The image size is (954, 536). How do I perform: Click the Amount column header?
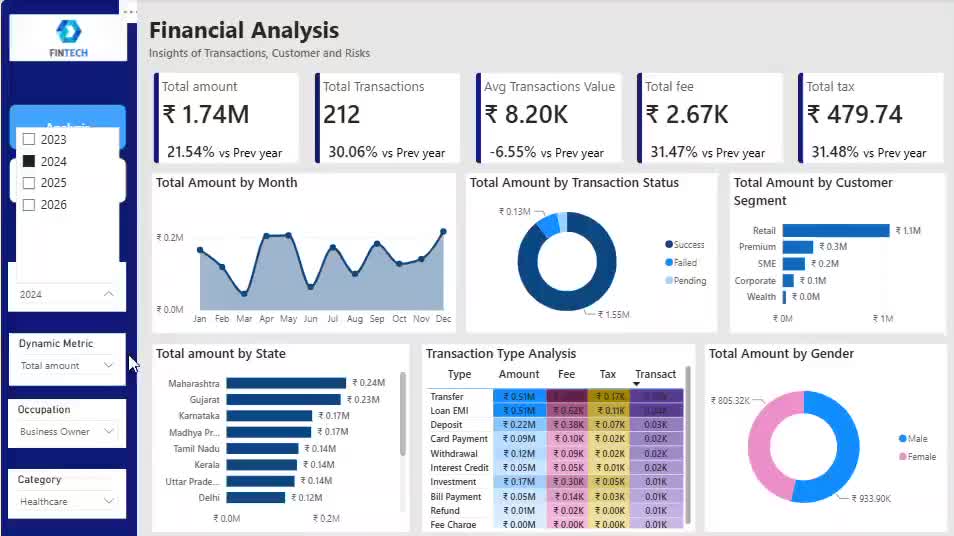click(519, 374)
